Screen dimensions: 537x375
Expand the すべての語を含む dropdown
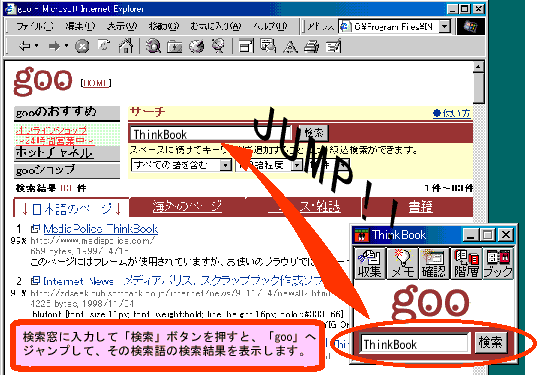click(225, 165)
